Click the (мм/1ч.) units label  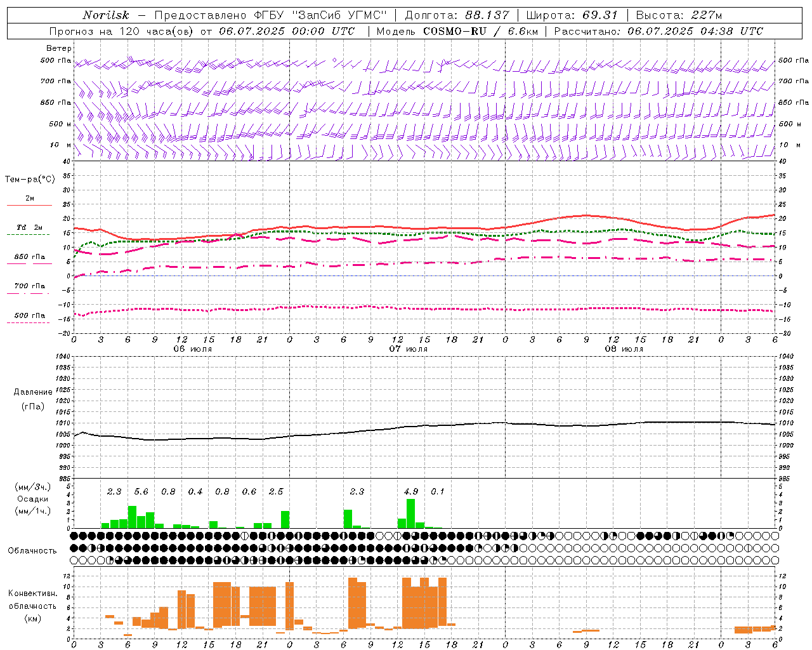(x=32, y=511)
